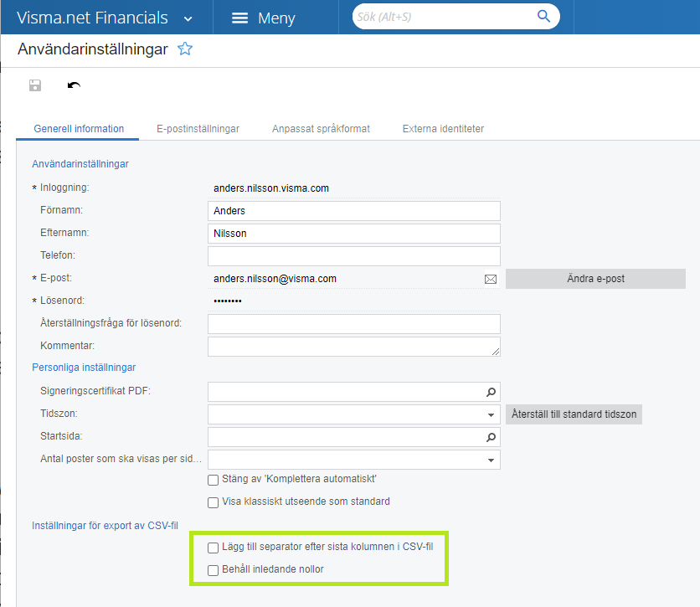Open Startsida lookup magnifier
Screen dimensions: 700x607
coord(492,437)
